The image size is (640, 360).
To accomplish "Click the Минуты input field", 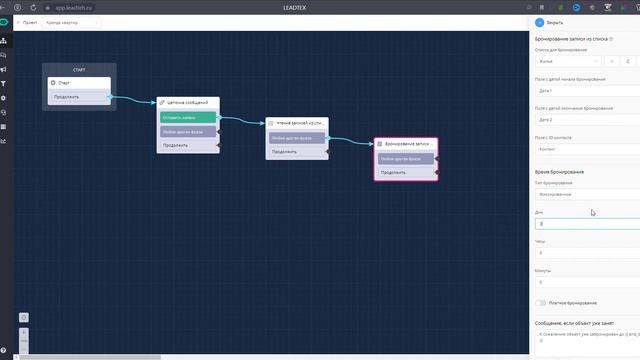I will pyautogui.click(x=587, y=282).
